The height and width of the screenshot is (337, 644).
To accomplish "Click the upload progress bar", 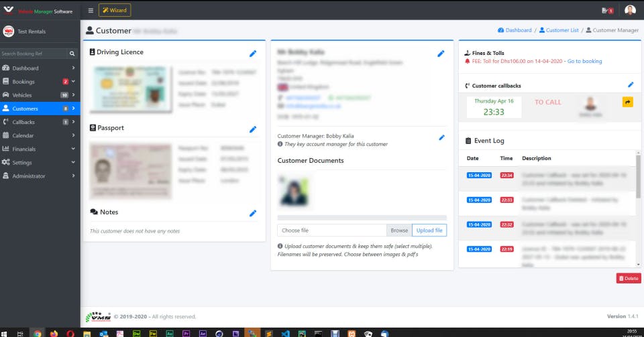I will pyautogui.click(x=362, y=218).
